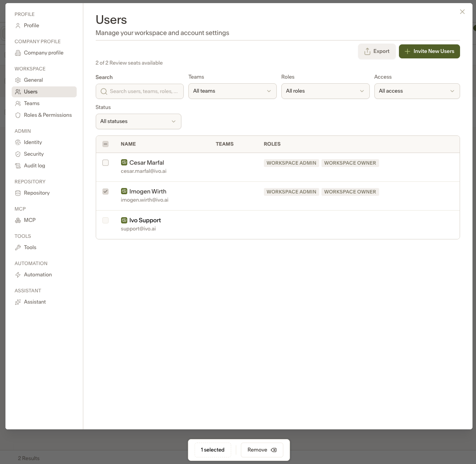Open the Profile settings page
This screenshot has height=464, width=476.
pyautogui.click(x=44, y=26)
